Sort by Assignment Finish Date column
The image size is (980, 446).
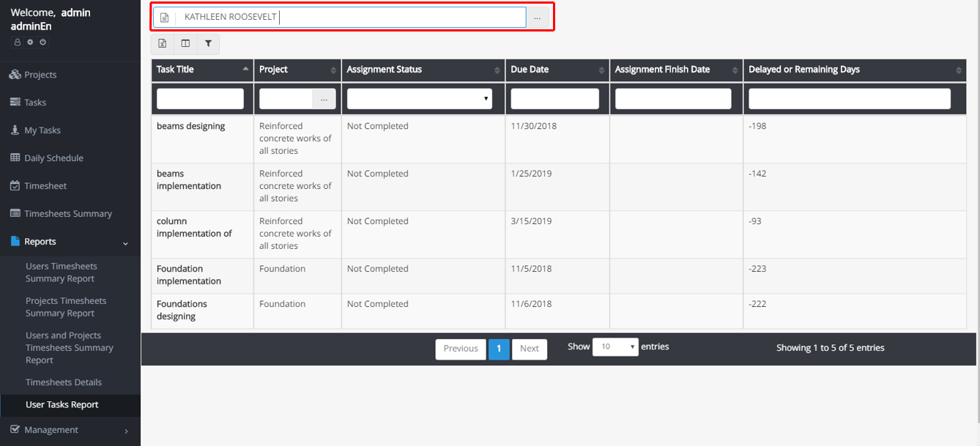[x=676, y=70]
